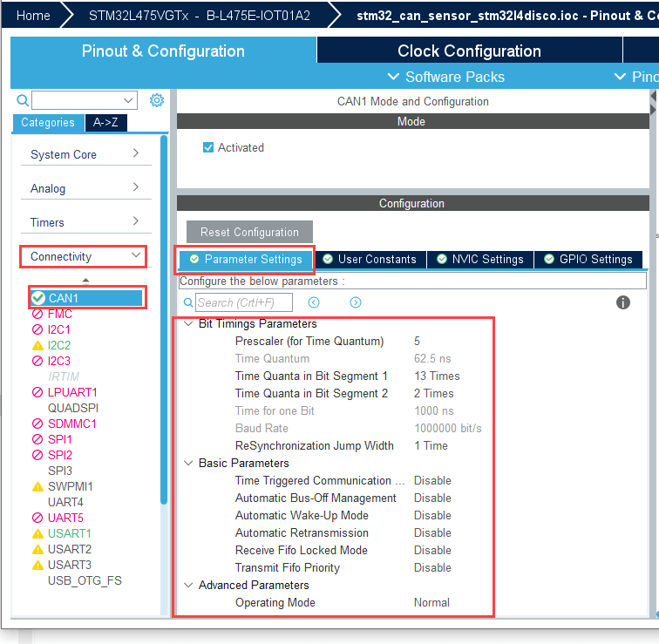Click the green check icon beside CAN1
Screen dimensions: 659x644
[38, 298]
